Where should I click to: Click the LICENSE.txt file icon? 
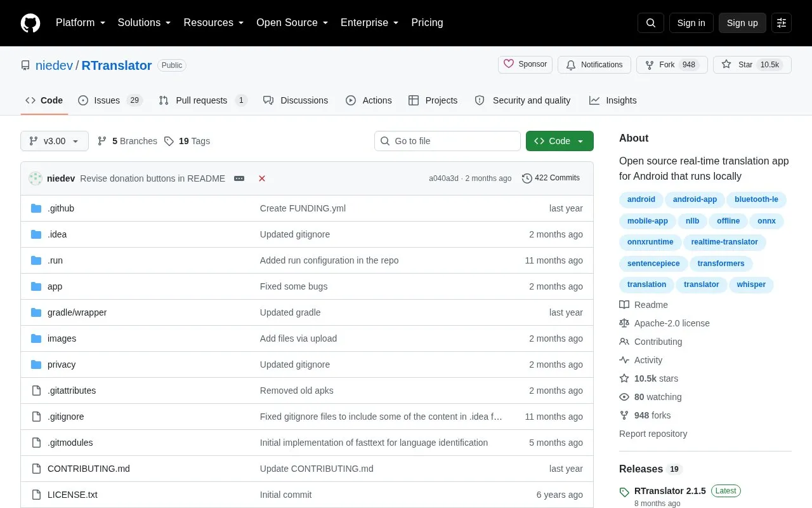(x=36, y=495)
